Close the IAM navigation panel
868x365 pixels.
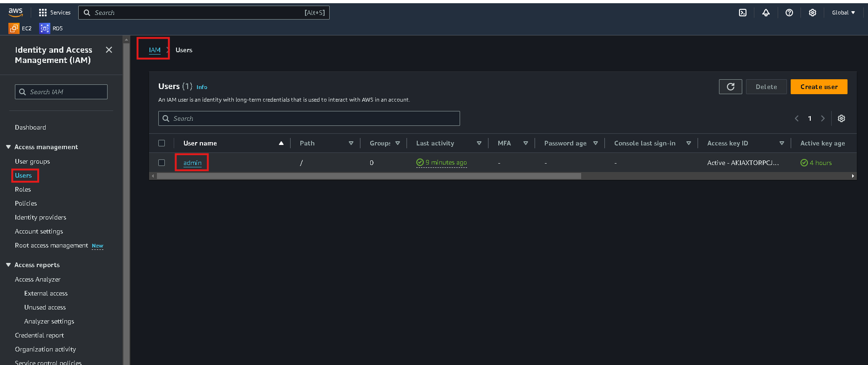pos(109,50)
